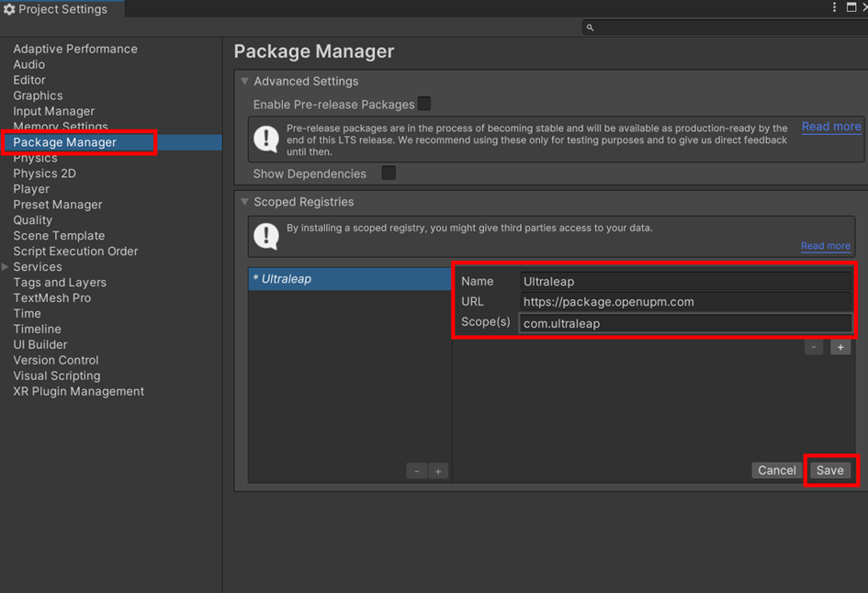Remove selected registry with minus button
868x593 pixels.
pyautogui.click(x=417, y=471)
